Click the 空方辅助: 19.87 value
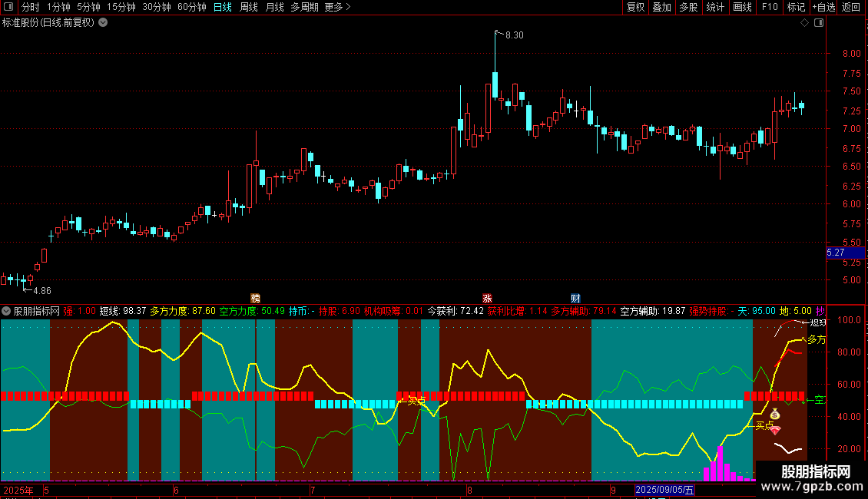868x499 pixels. (653, 311)
